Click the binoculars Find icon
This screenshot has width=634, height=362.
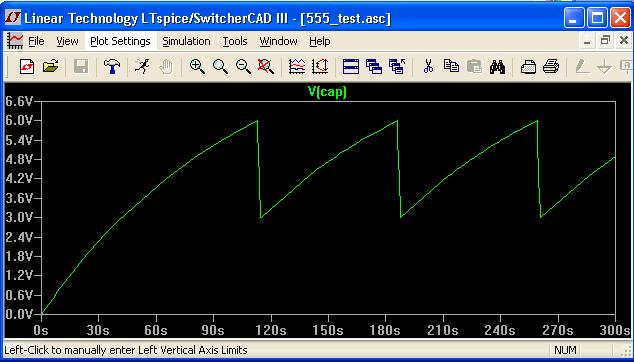point(497,66)
